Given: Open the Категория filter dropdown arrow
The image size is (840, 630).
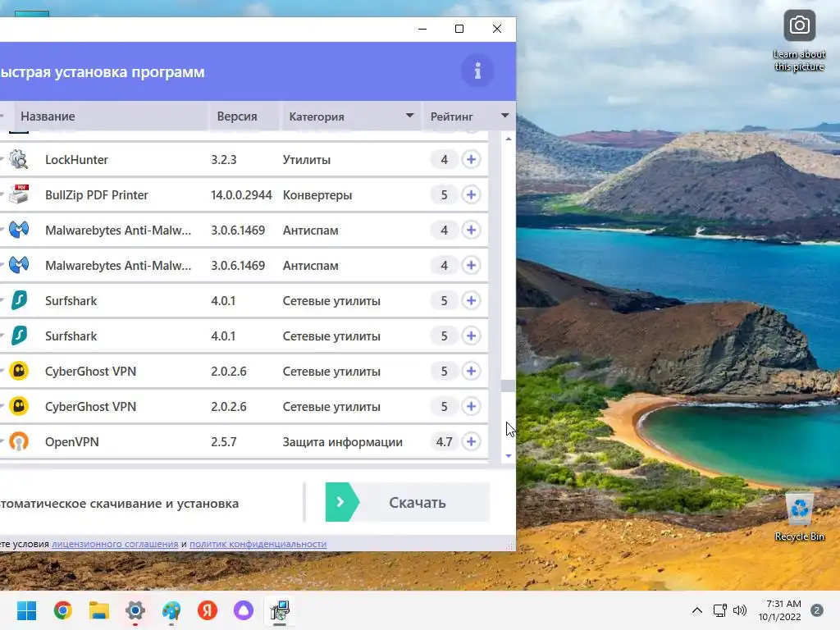Looking at the screenshot, I should point(410,116).
